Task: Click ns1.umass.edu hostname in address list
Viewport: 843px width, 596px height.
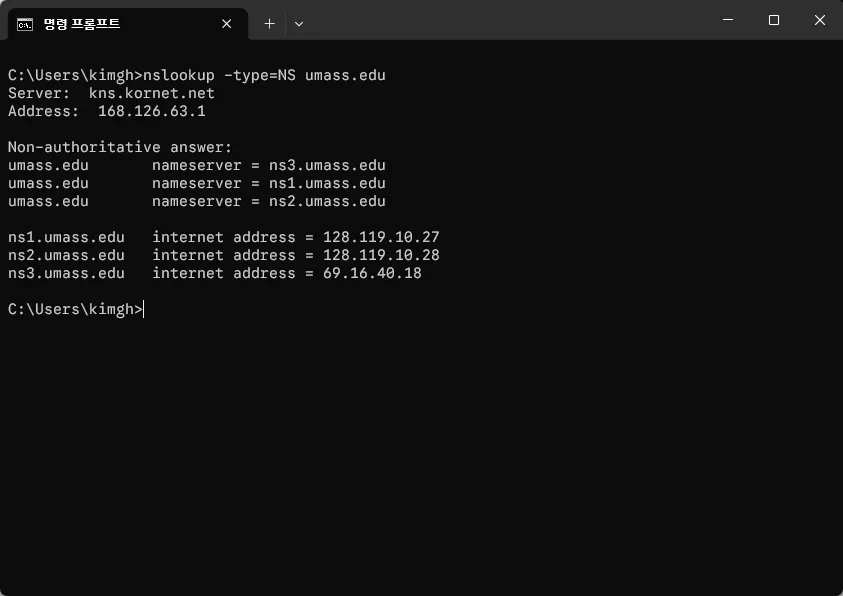Action: [x=66, y=237]
